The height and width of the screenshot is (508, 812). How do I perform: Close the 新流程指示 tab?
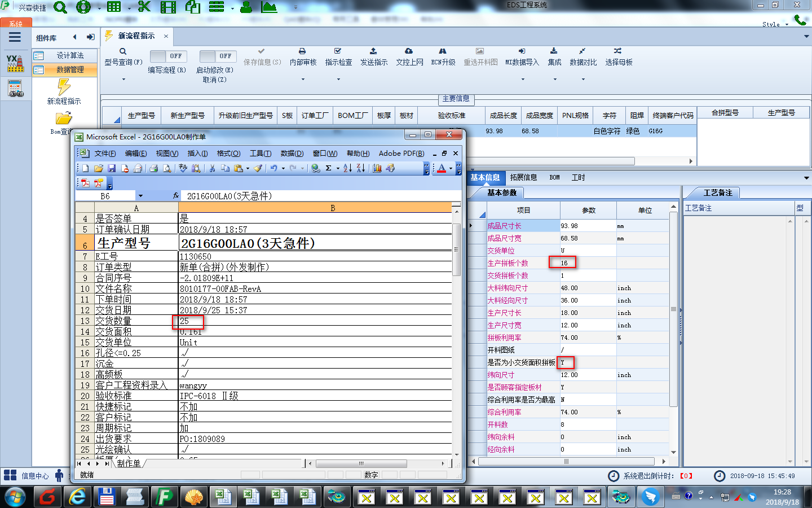point(166,36)
